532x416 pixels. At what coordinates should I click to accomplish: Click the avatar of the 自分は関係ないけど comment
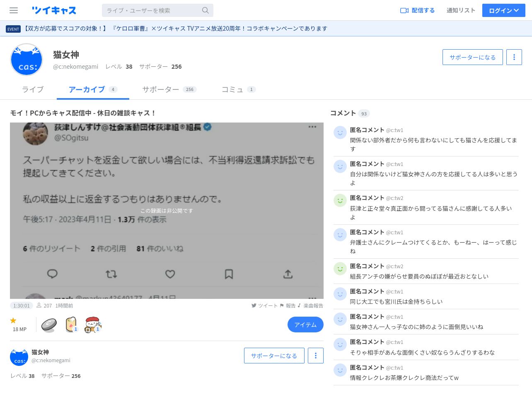coord(340,166)
